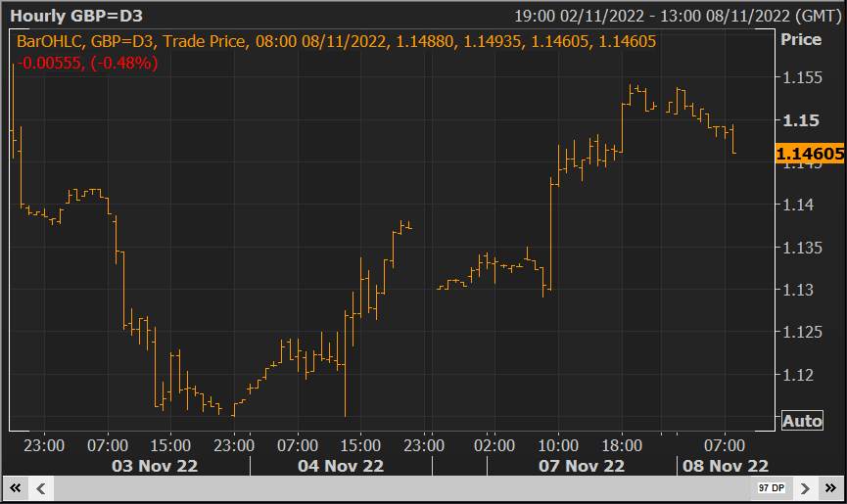Click the 1.155 price axis label
847x504 pixels.
802,77
